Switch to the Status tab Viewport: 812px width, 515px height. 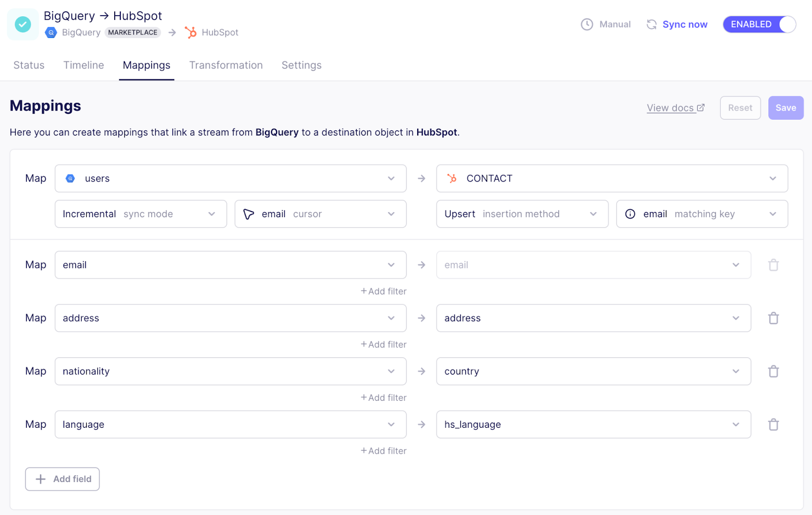(x=29, y=65)
